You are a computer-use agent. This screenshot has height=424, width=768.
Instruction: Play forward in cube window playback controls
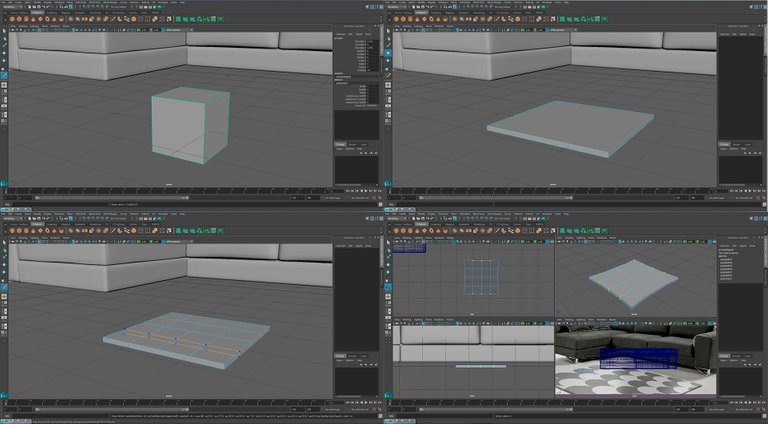pyautogui.click(x=366, y=191)
